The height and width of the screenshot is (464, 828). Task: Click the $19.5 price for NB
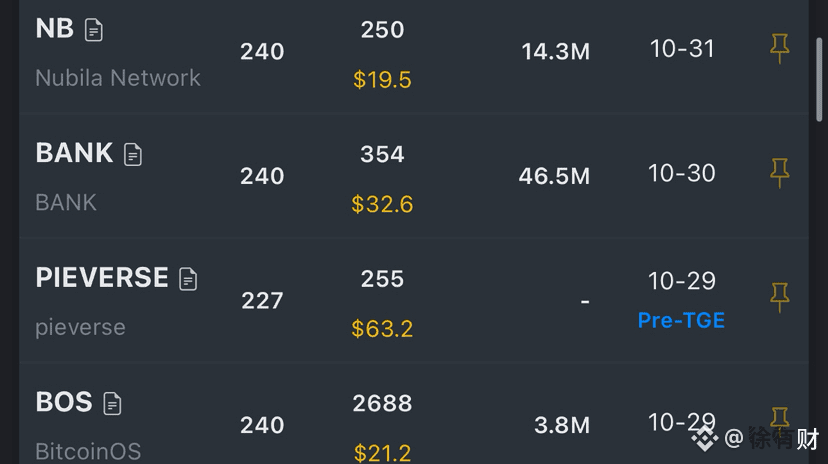(382, 80)
